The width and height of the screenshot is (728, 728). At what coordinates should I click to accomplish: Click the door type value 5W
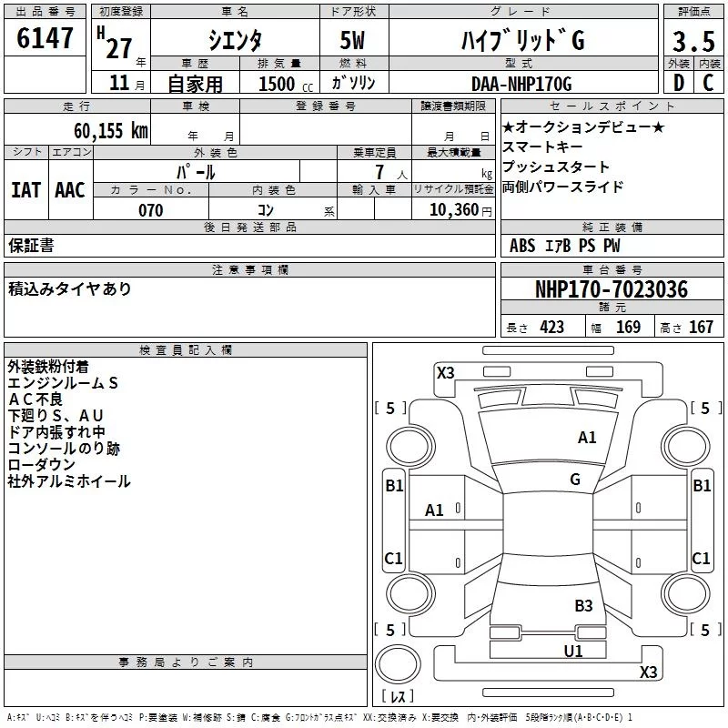tap(352, 40)
